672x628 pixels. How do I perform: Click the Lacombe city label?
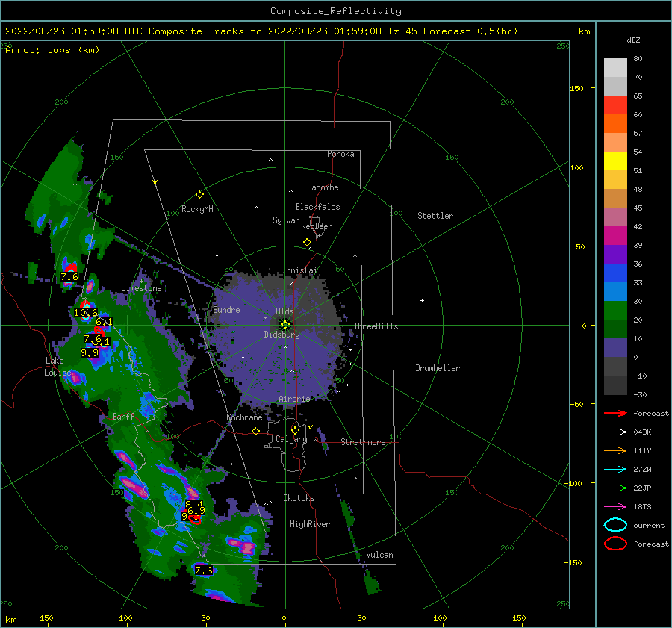[x=323, y=187]
